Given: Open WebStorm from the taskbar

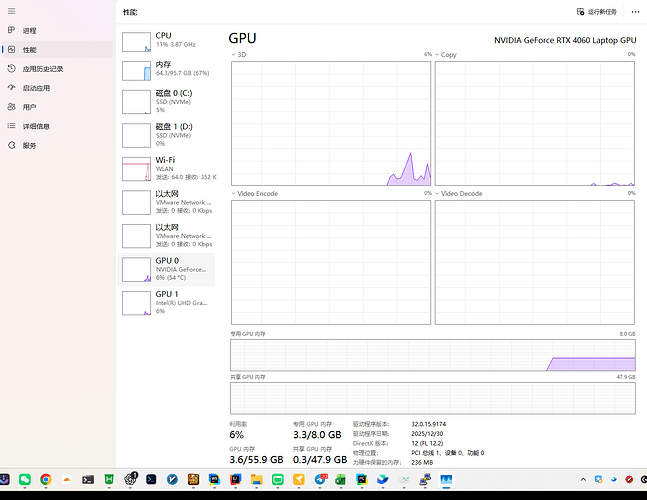Looking at the screenshot, I should pyautogui.click(x=214, y=479).
